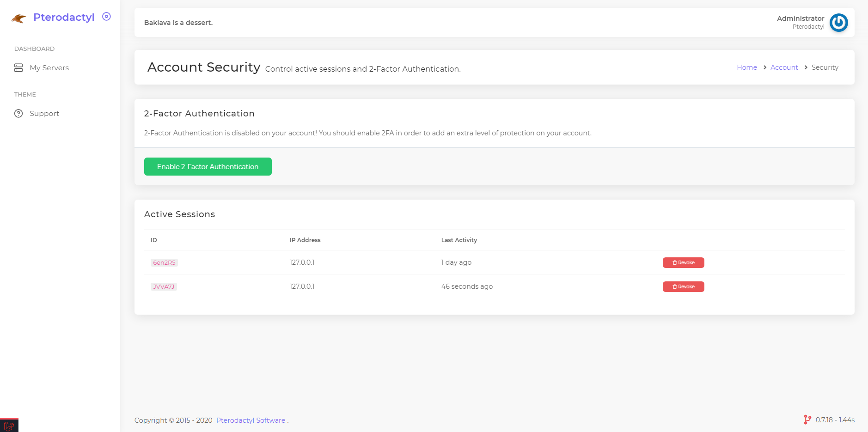868x432 pixels.
Task: Click the My Servers stack icon
Action: pos(18,68)
